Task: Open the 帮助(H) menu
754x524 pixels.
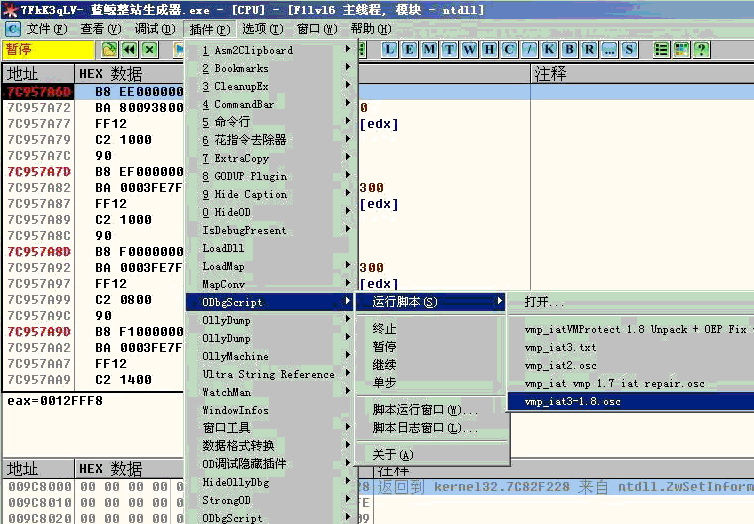Action: tap(371, 29)
